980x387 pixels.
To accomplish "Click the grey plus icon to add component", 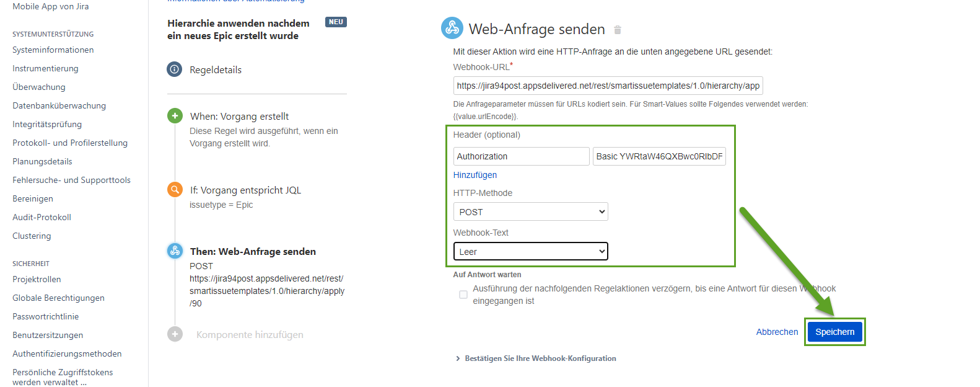I will click(x=175, y=334).
